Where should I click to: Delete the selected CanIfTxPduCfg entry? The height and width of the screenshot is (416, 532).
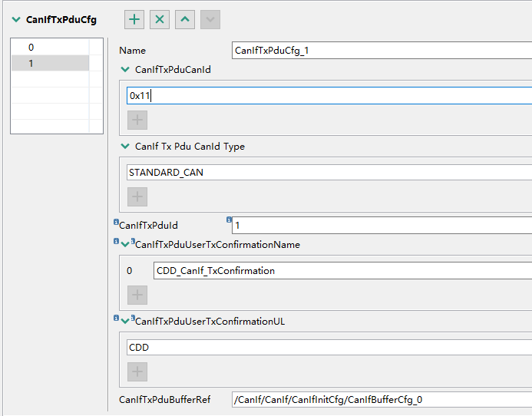tap(160, 19)
